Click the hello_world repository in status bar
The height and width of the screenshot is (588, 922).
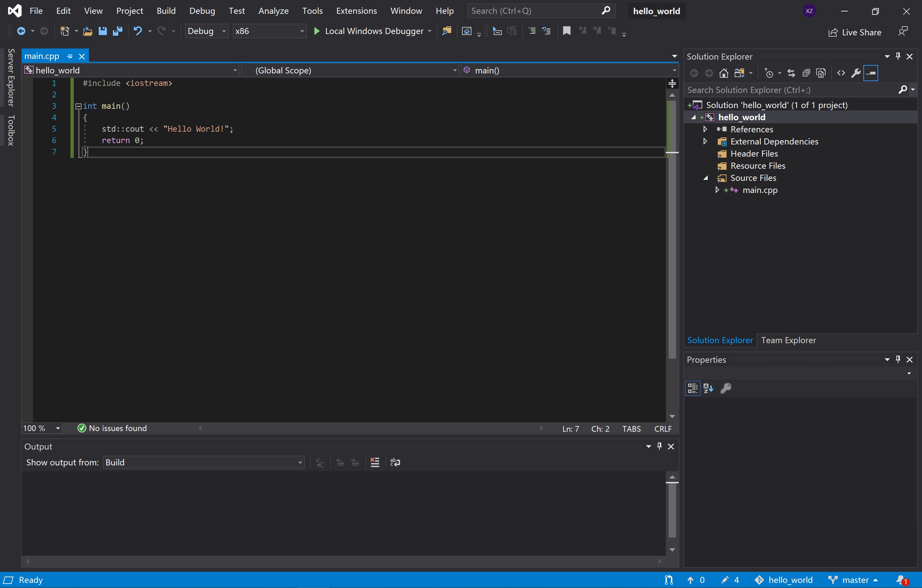[783, 580]
